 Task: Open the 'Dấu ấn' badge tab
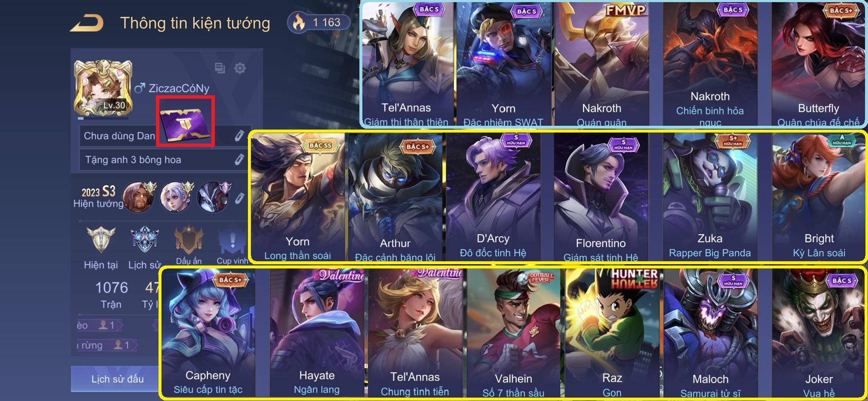(x=189, y=246)
